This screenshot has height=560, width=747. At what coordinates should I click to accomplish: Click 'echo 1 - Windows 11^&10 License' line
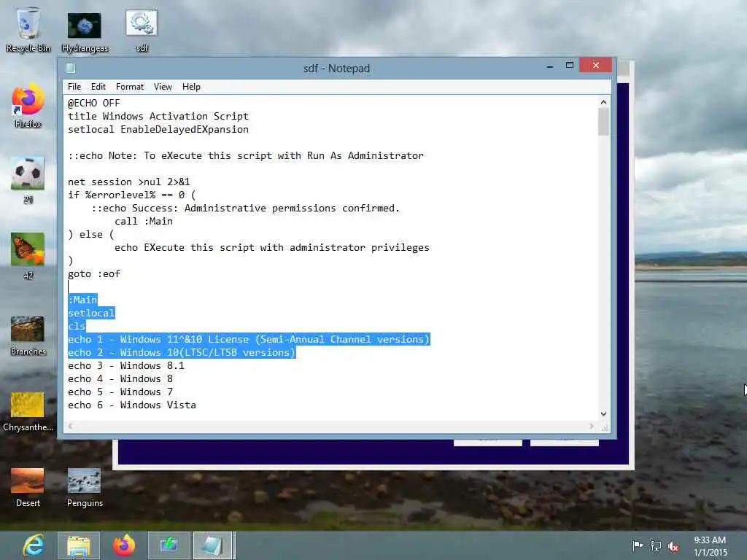[x=249, y=340]
